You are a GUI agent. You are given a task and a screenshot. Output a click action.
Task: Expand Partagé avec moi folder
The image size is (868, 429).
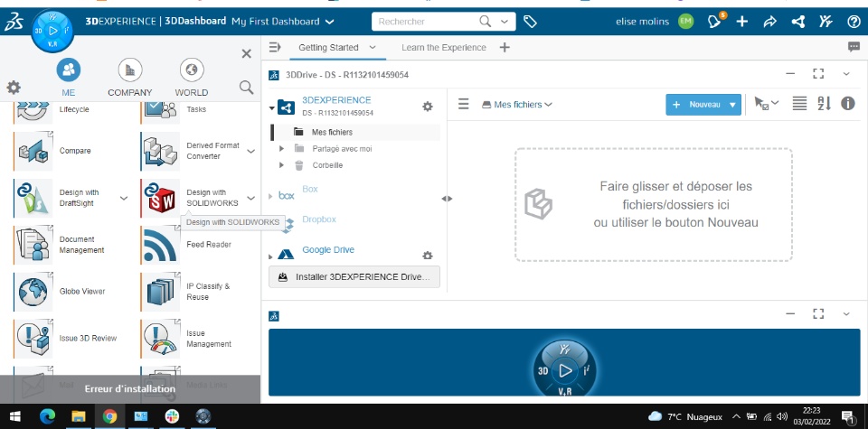coord(281,149)
